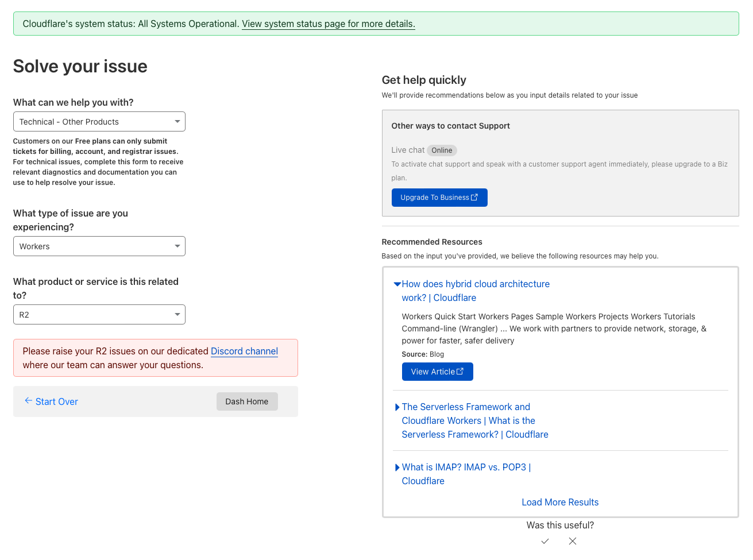Click the Start Over link
Screen dimensions: 753x560
(x=56, y=401)
